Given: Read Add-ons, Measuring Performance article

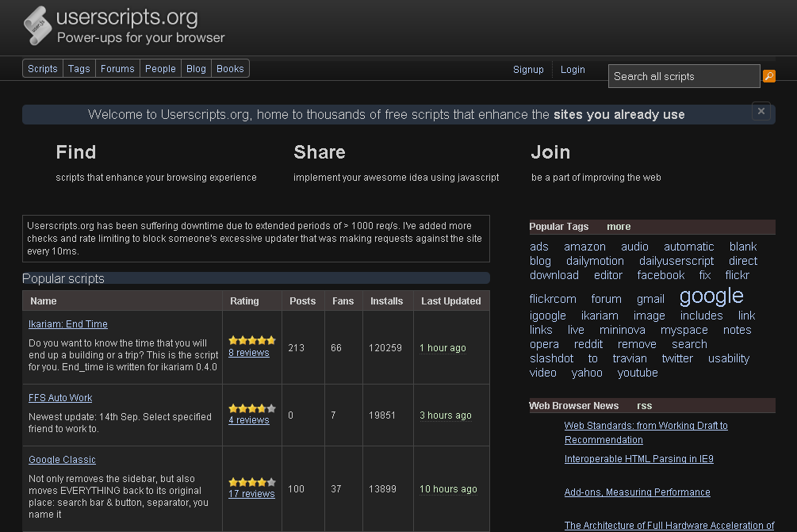Looking at the screenshot, I should click(x=637, y=492).
